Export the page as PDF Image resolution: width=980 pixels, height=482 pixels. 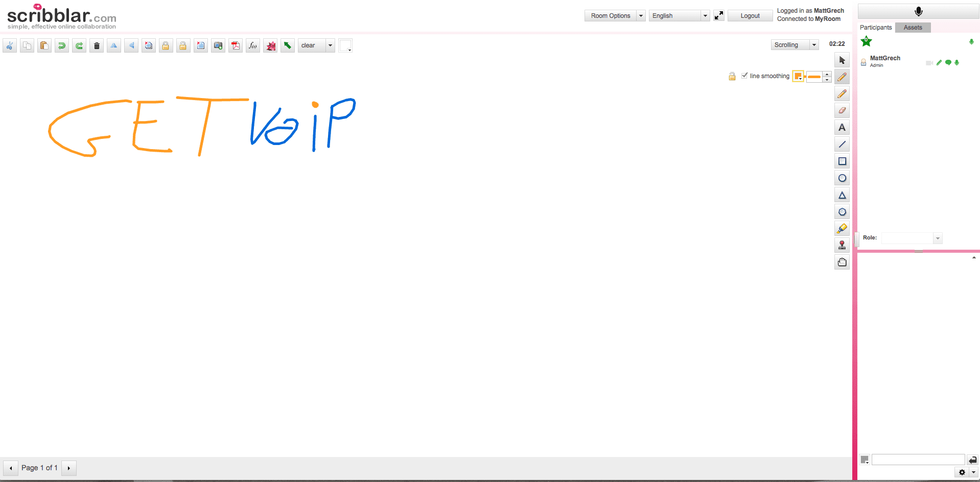[x=236, y=46]
